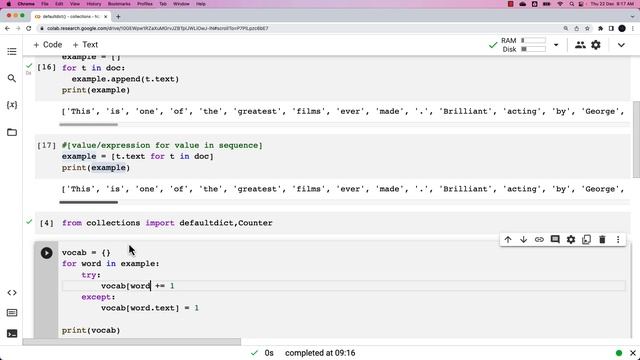Image resolution: width=640 pixels, height=360 pixels.
Task: Open Chrome extensions puzzle icon
Action: 600,28
